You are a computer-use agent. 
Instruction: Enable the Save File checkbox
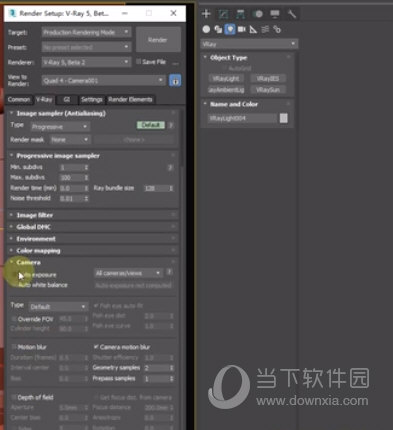[138, 62]
